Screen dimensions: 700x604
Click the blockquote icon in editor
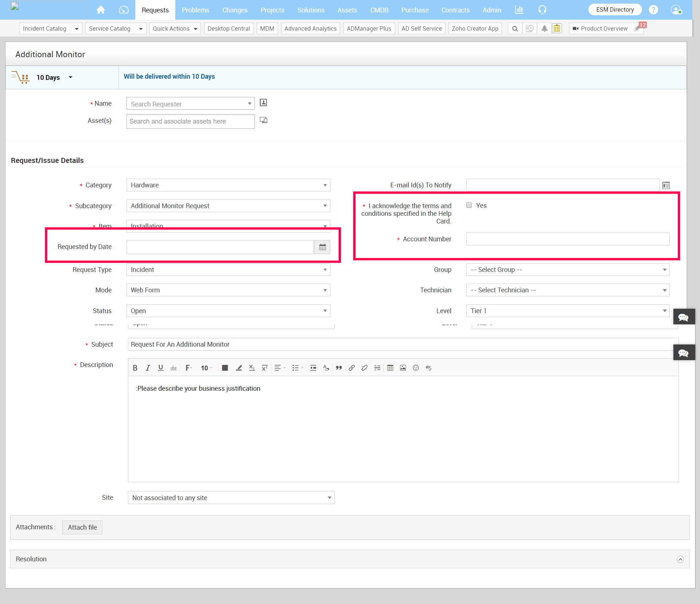(339, 368)
